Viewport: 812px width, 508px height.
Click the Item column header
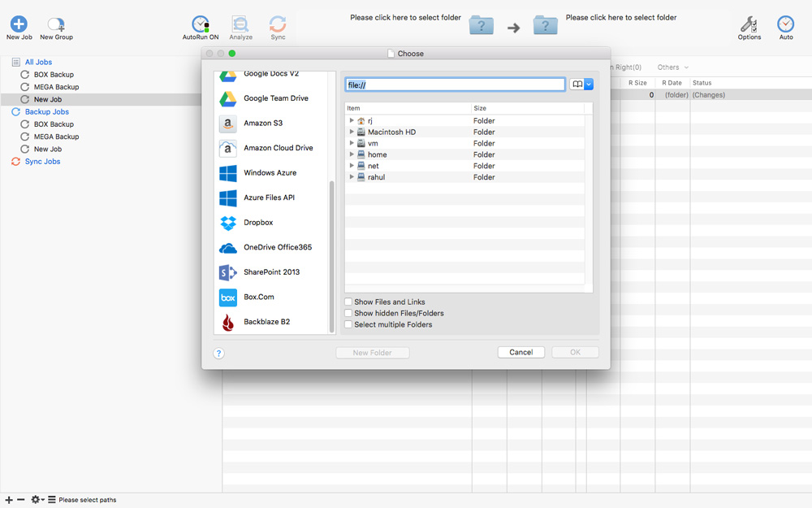pos(408,108)
